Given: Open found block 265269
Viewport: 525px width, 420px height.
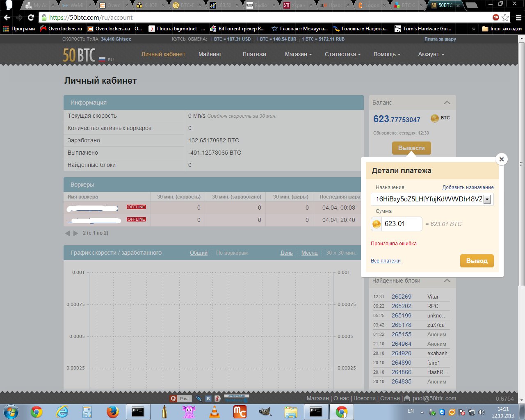Looking at the screenshot, I should tap(401, 297).
